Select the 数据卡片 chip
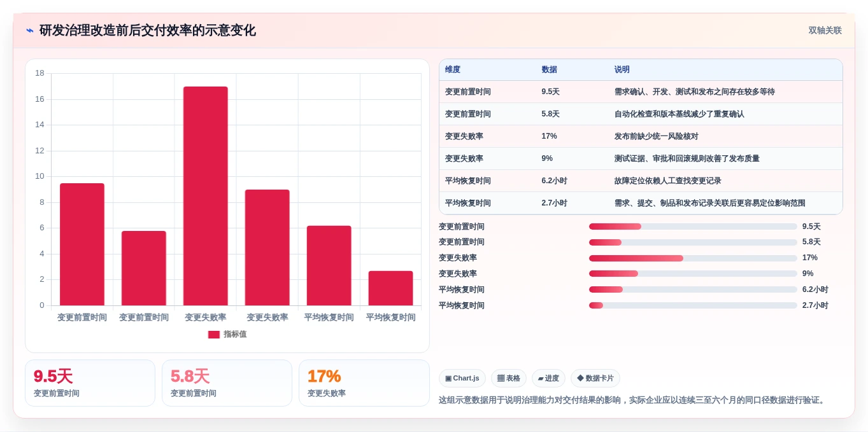The width and height of the screenshot is (868, 432). pyautogui.click(x=595, y=379)
